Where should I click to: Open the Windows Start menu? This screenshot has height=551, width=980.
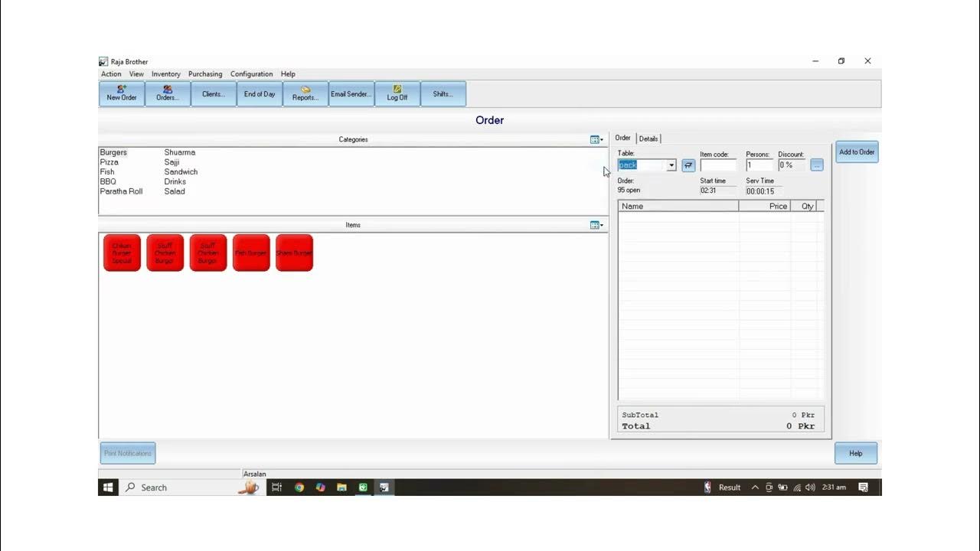point(108,487)
